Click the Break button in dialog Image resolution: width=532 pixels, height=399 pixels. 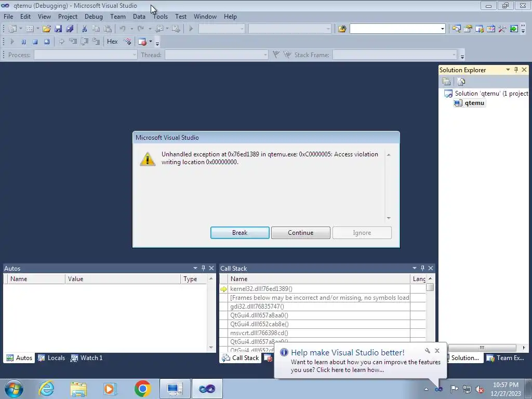click(240, 233)
